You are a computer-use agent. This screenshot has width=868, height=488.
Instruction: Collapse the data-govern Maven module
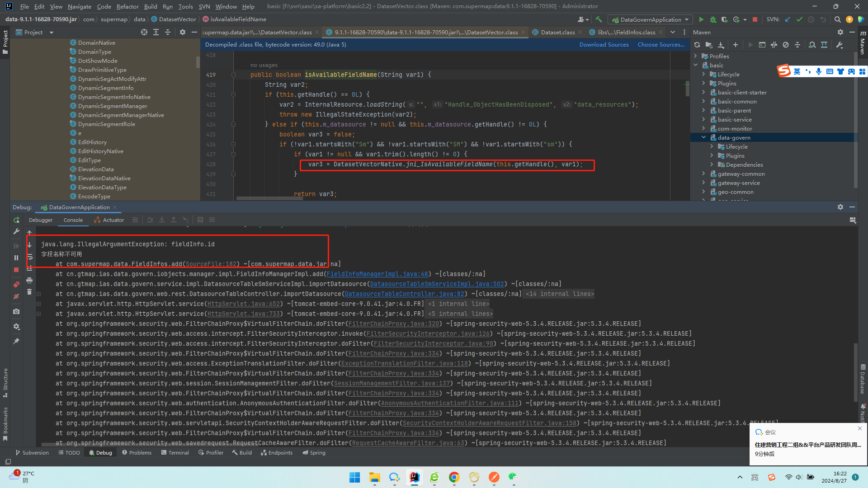[704, 137]
